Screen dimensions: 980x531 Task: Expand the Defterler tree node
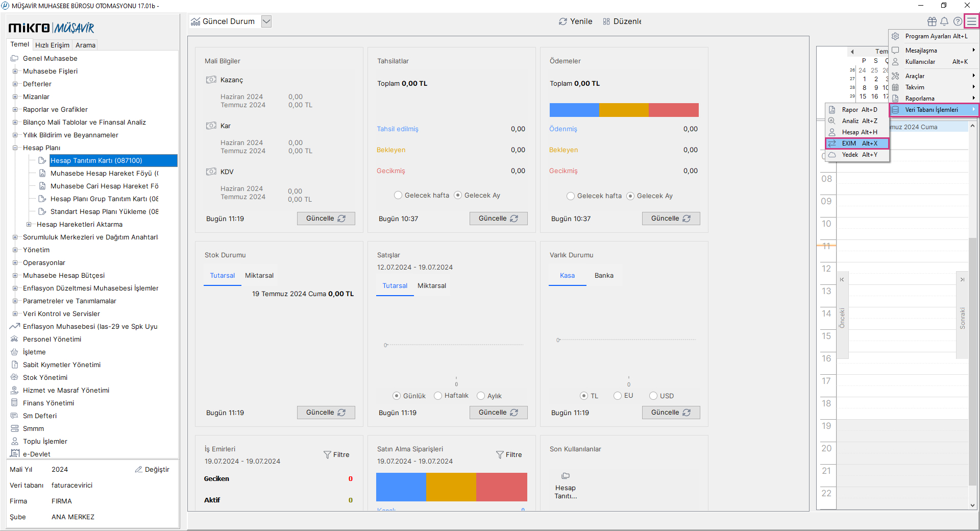(x=15, y=84)
